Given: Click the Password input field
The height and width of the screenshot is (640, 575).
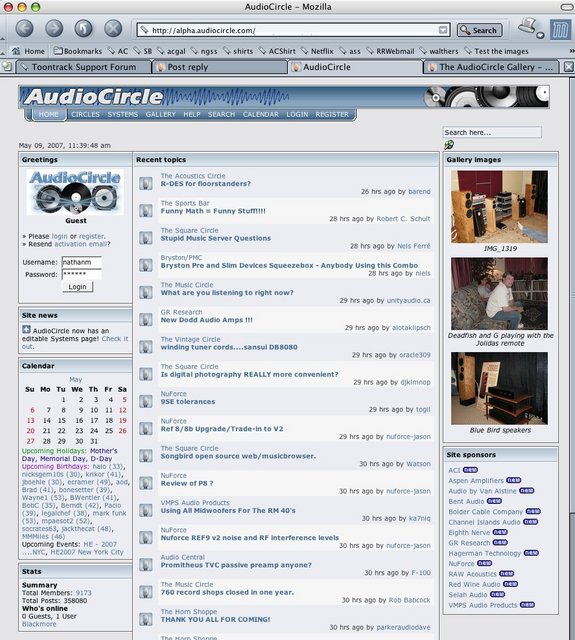Looking at the screenshot, I should point(82,274).
